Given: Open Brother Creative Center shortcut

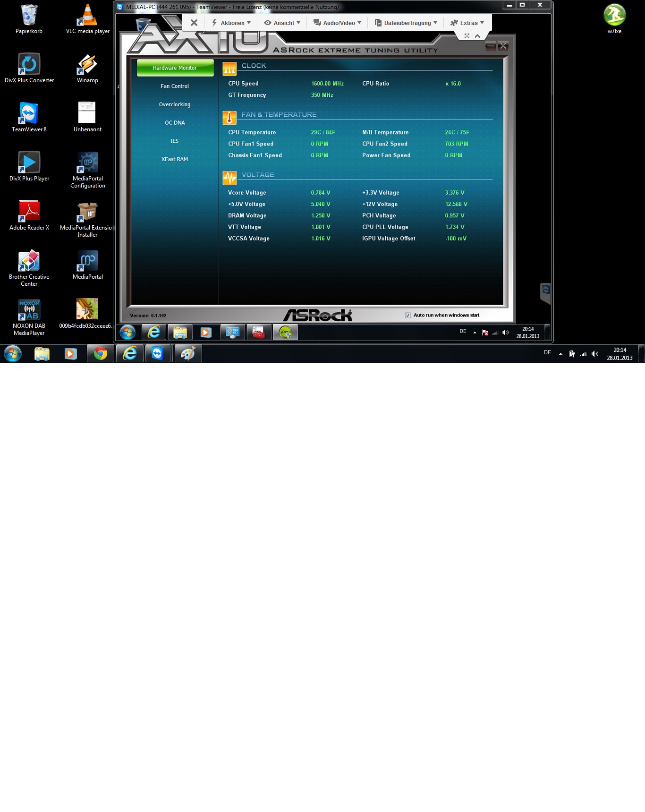Looking at the screenshot, I should coord(29,268).
